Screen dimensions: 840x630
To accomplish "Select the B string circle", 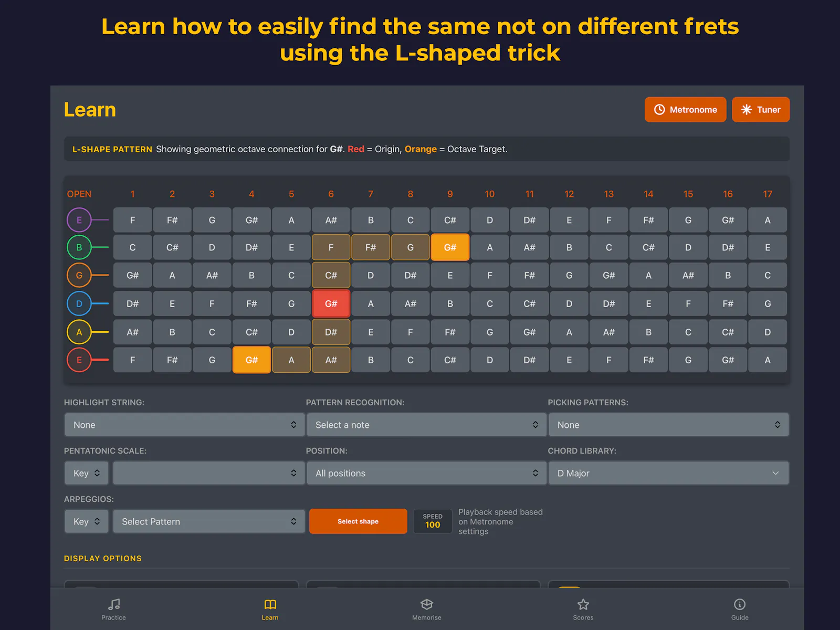I will 79,247.
